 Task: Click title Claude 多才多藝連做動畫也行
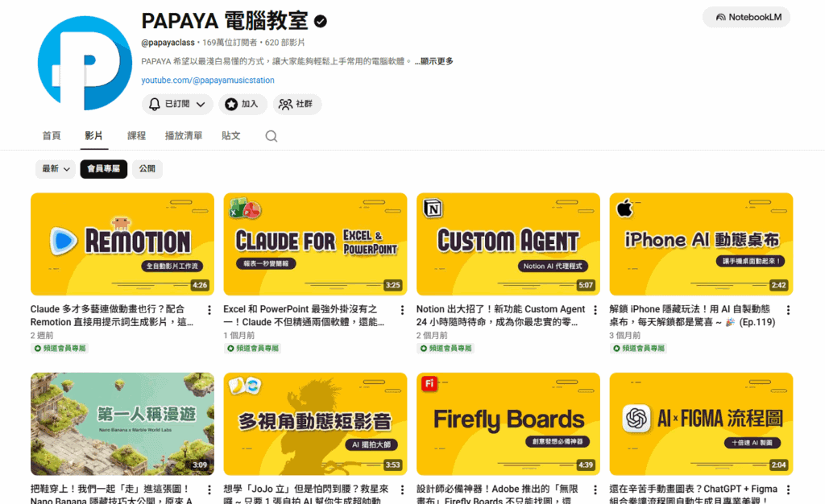(x=111, y=316)
